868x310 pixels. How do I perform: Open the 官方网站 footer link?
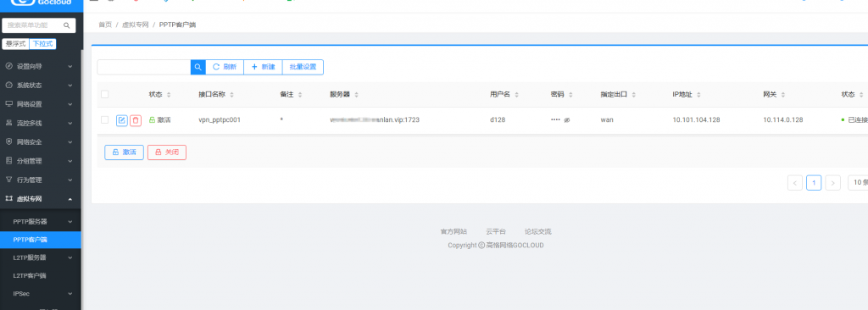tap(453, 232)
